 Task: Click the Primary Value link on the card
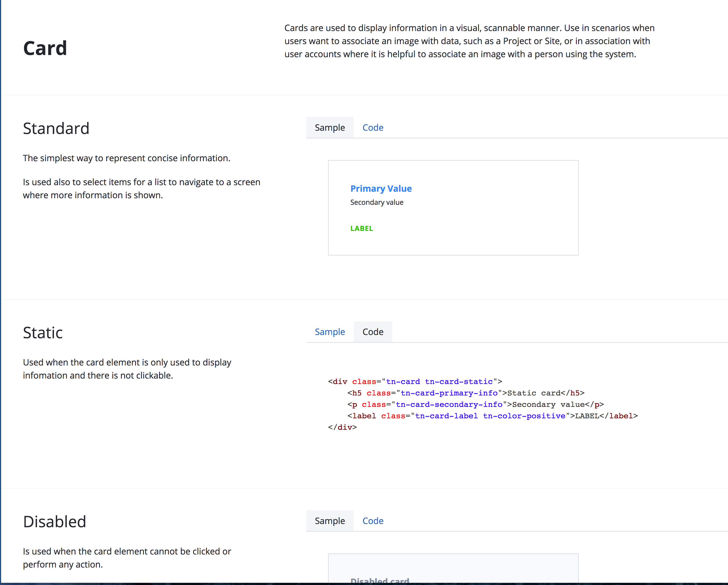pyautogui.click(x=381, y=188)
